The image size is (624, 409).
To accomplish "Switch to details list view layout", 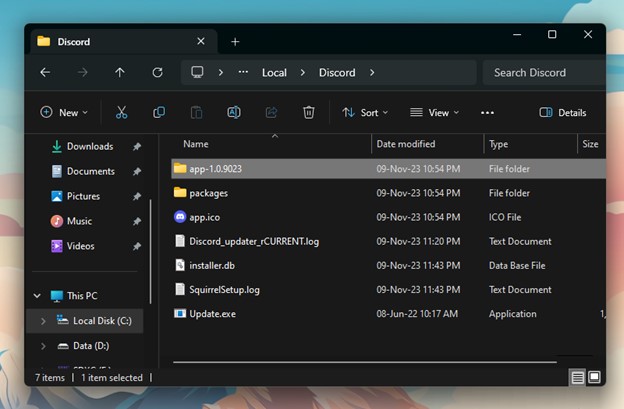I will [x=578, y=377].
